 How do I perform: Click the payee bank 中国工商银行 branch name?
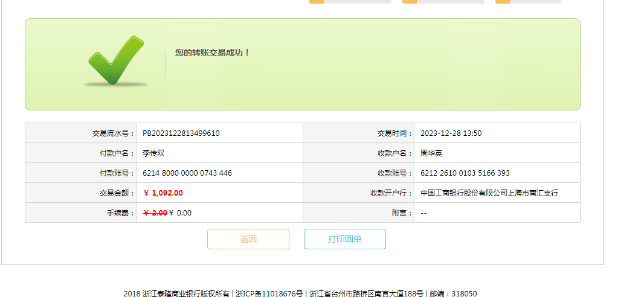(x=489, y=193)
